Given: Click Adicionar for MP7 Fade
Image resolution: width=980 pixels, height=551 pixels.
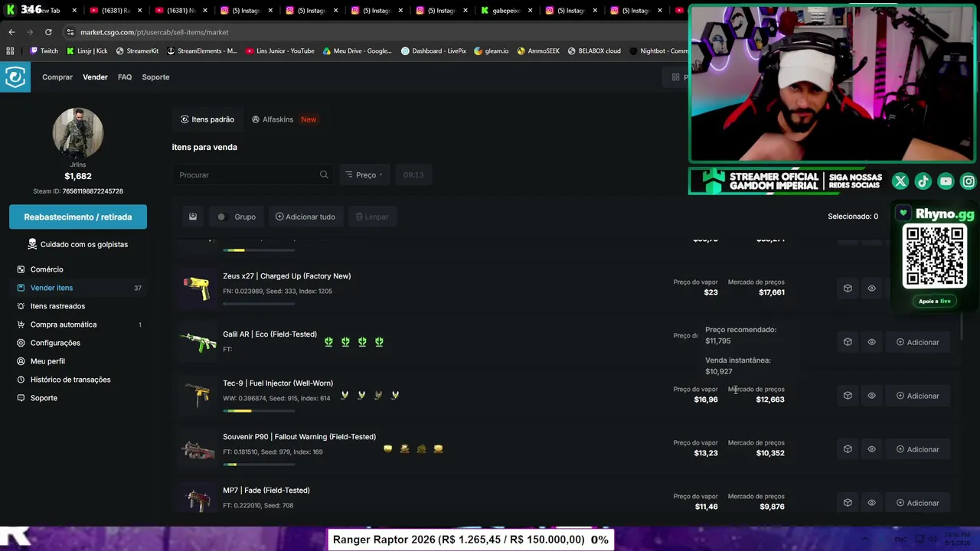Looking at the screenshot, I should 917,503.
